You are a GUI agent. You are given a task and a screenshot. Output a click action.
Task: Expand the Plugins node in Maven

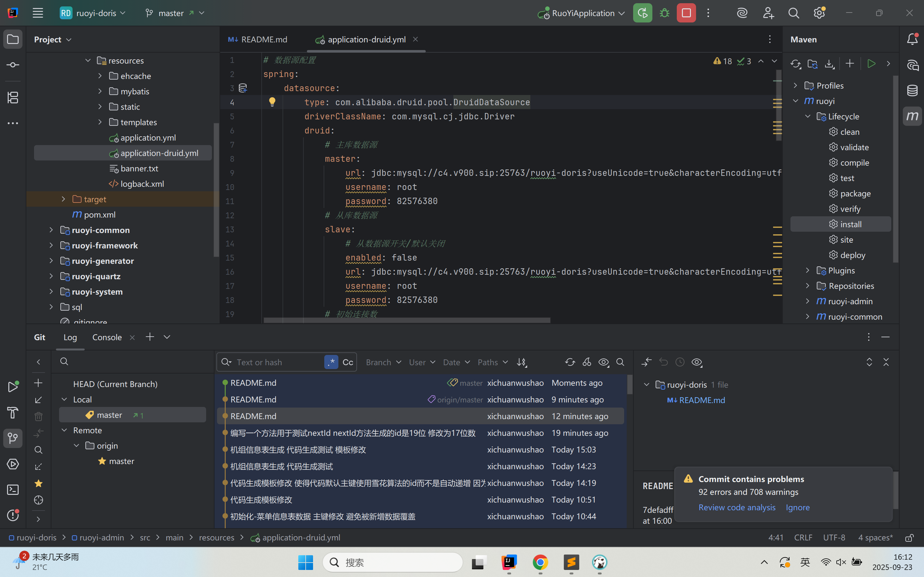(x=807, y=271)
